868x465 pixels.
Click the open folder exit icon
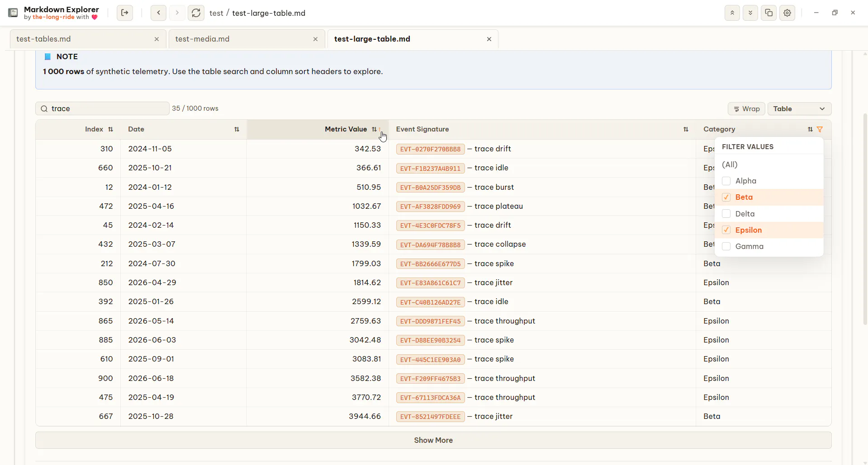pyautogui.click(x=125, y=13)
